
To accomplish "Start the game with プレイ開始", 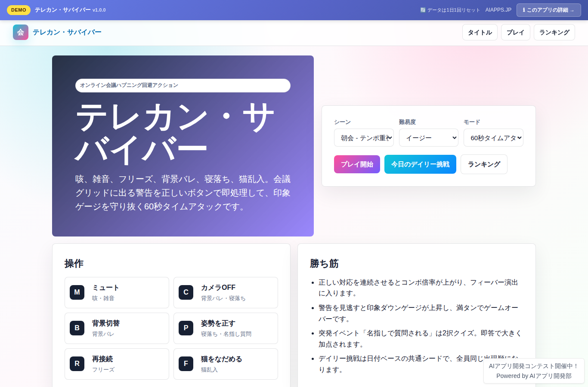I will pos(357,164).
